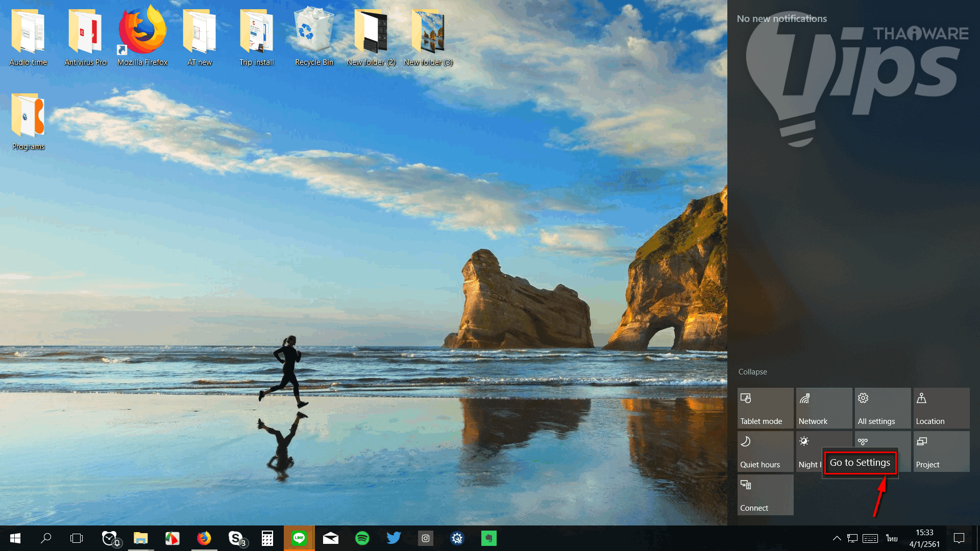The height and width of the screenshot is (551, 980).
Task: Toggle Quiet hours tile
Action: [765, 452]
